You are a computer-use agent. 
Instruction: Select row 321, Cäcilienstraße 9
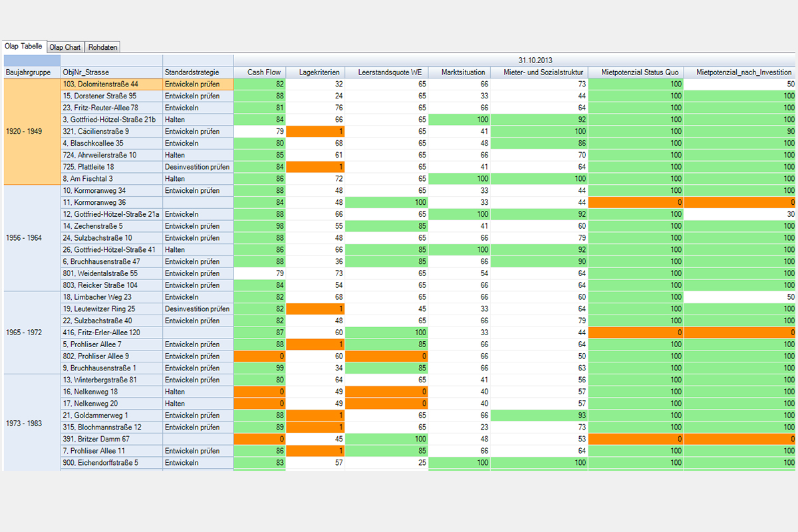click(112, 132)
